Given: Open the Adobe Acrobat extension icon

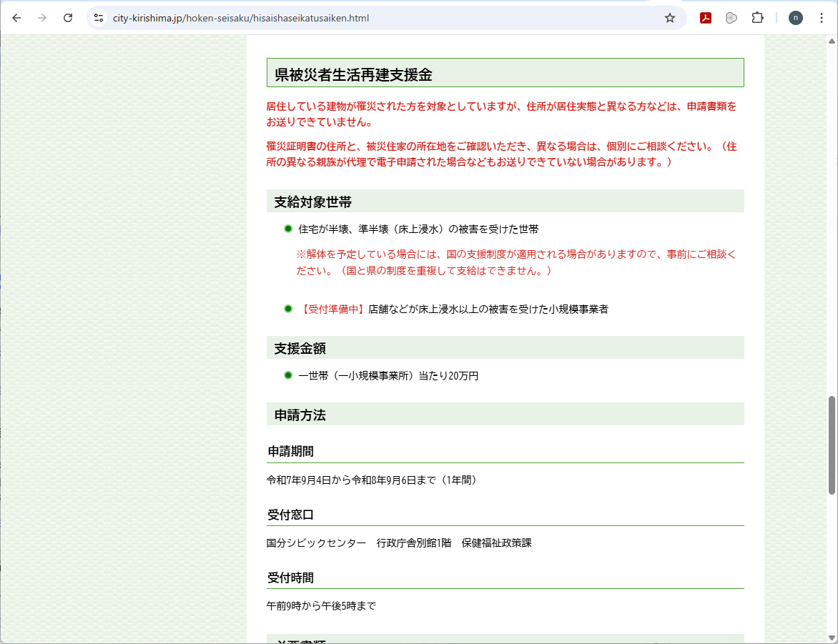Looking at the screenshot, I should coord(705,18).
